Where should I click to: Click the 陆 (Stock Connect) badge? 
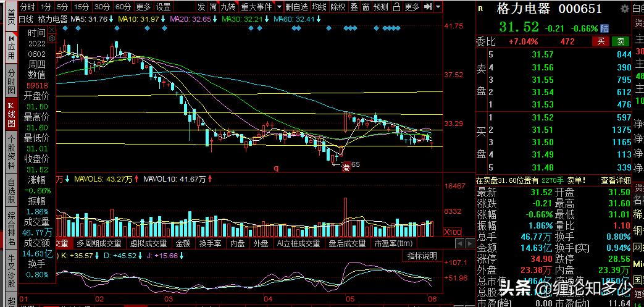coord(604,28)
